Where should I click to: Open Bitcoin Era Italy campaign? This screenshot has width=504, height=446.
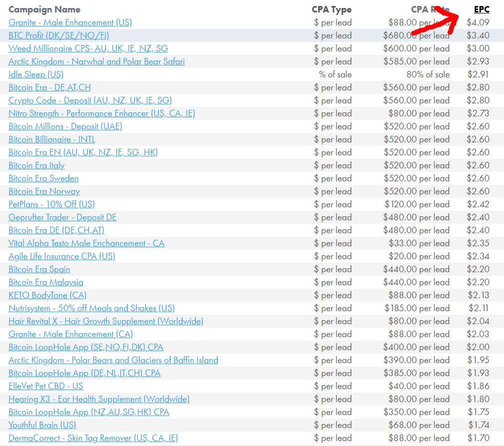(x=36, y=165)
